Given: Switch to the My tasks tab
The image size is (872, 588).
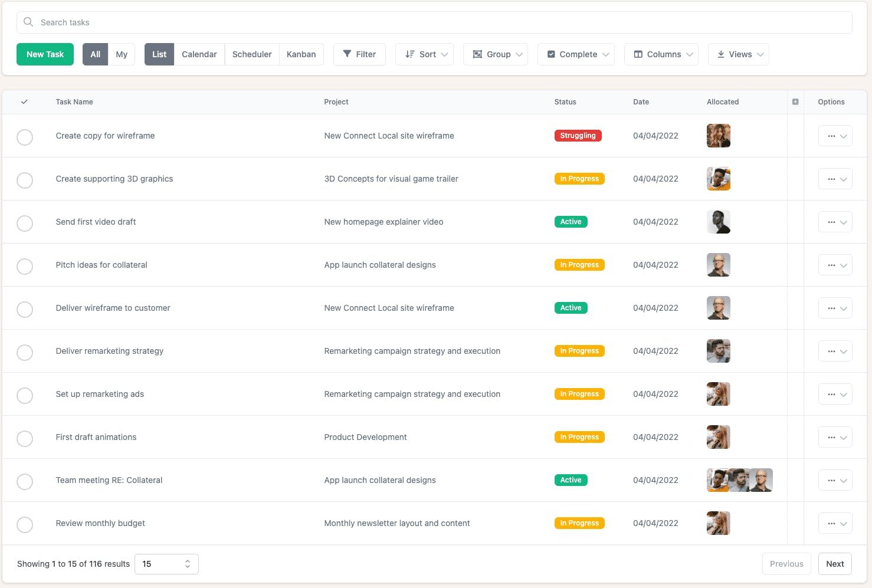Looking at the screenshot, I should click(x=122, y=54).
